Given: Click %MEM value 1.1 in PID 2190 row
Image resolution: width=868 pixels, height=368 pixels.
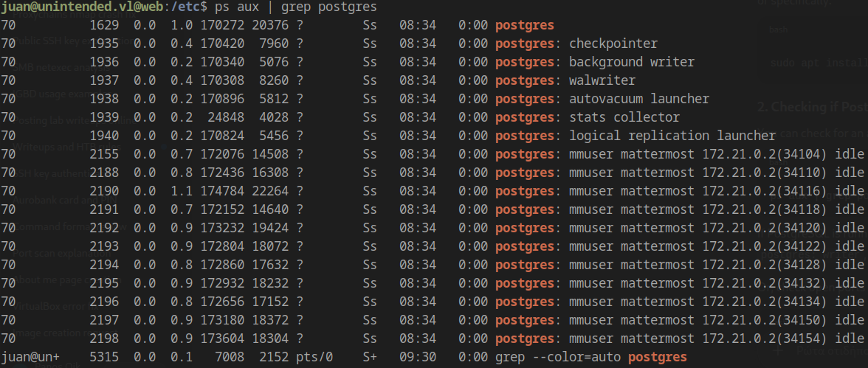Looking at the screenshot, I should tap(182, 191).
